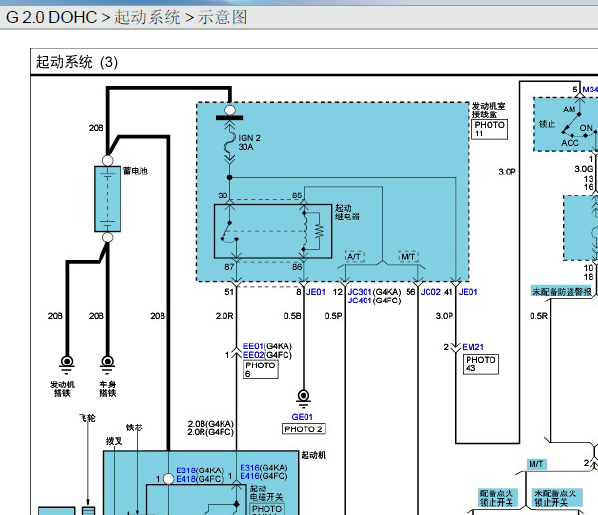The width and height of the screenshot is (598, 515).
Task: Open the JC301 connector link
Action: (x=359, y=292)
